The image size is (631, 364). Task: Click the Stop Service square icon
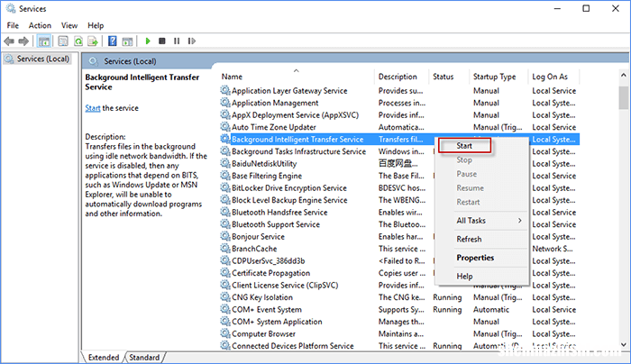tap(162, 41)
